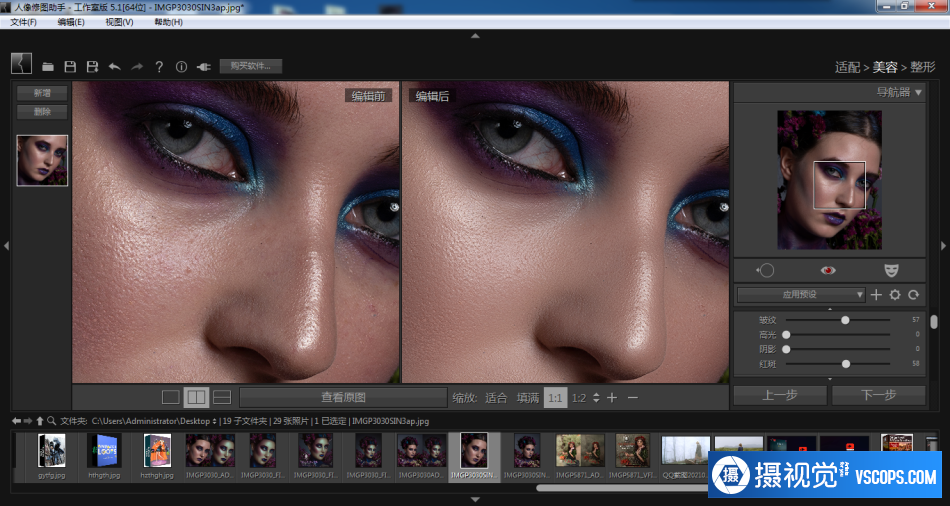Set zoom to 填满
The width and height of the screenshot is (950, 506).
pyautogui.click(x=528, y=398)
